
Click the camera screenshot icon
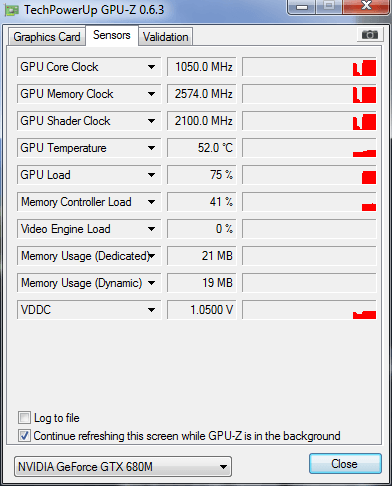tap(369, 35)
